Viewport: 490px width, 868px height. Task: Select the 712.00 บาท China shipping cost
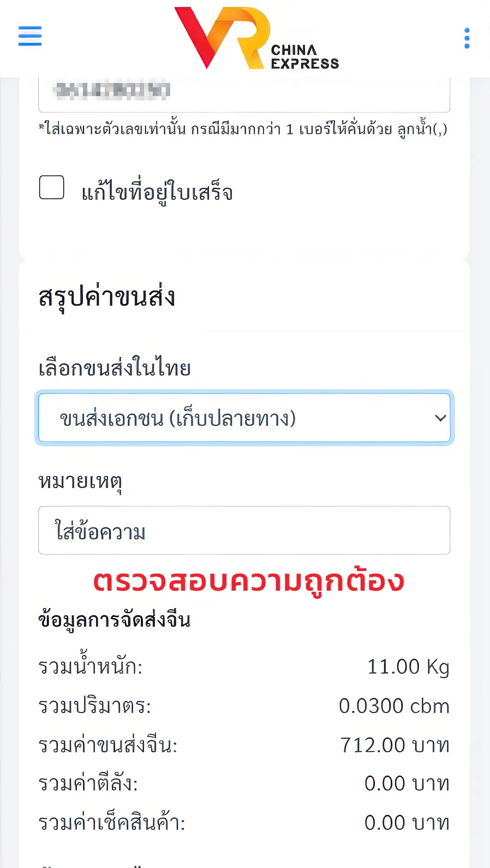click(395, 745)
